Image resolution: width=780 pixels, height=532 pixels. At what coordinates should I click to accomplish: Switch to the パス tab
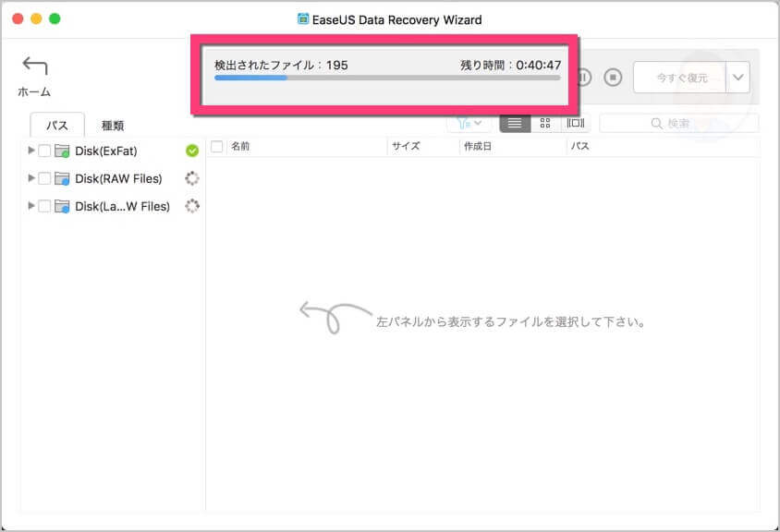57,126
